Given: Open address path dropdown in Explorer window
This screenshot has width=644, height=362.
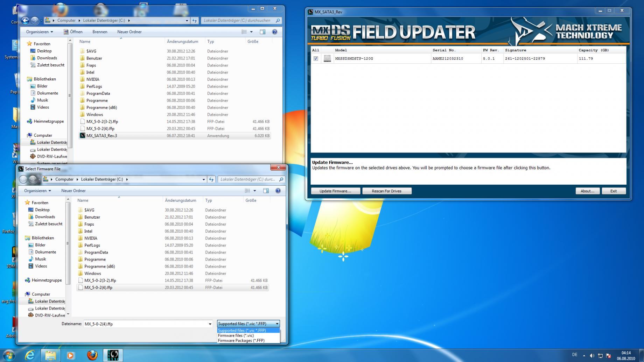Looking at the screenshot, I should pyautogui.click(x=187, y=21).
